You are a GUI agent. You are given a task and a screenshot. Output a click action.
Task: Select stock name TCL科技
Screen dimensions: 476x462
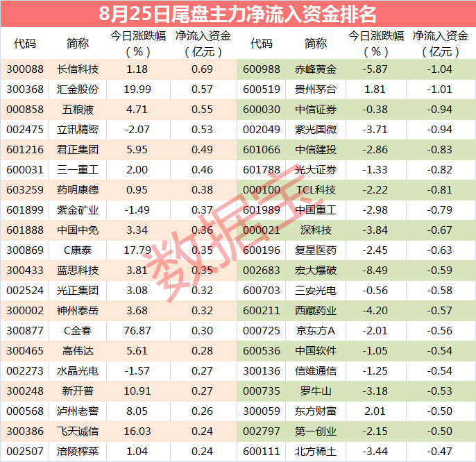[x=316, y=189]
